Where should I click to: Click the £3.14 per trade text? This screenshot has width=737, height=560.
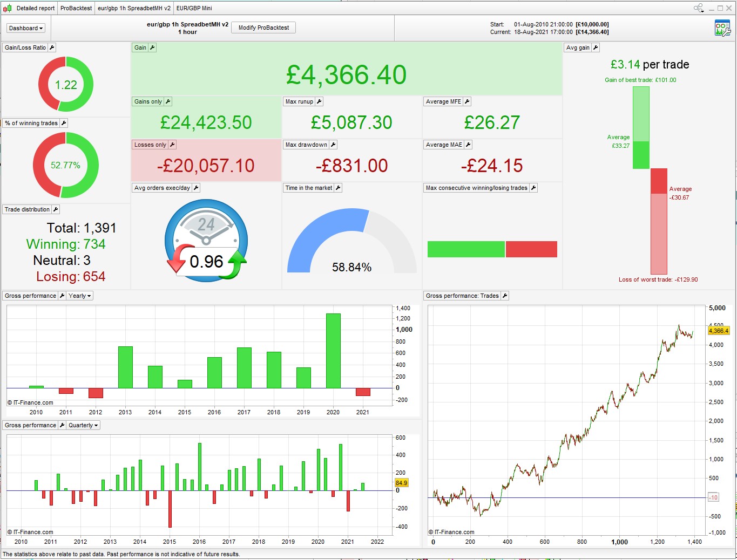coord(650,65)
